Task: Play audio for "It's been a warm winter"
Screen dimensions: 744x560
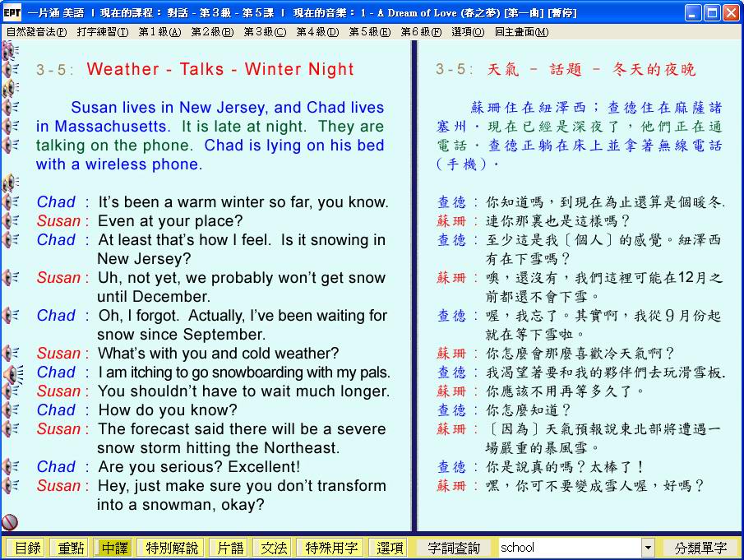Action: (x=11, y=201)
